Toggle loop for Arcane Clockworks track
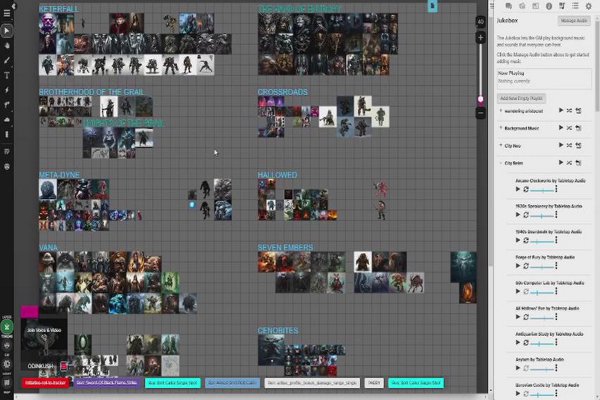600x400 pixels. tap(526, 189)
